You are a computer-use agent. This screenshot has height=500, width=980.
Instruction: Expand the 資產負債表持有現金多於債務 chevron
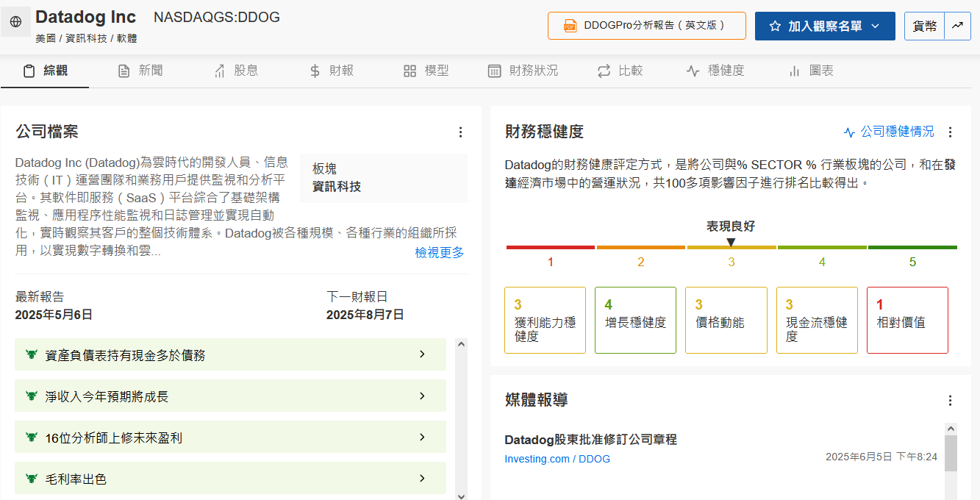click(x=422, y=354)
